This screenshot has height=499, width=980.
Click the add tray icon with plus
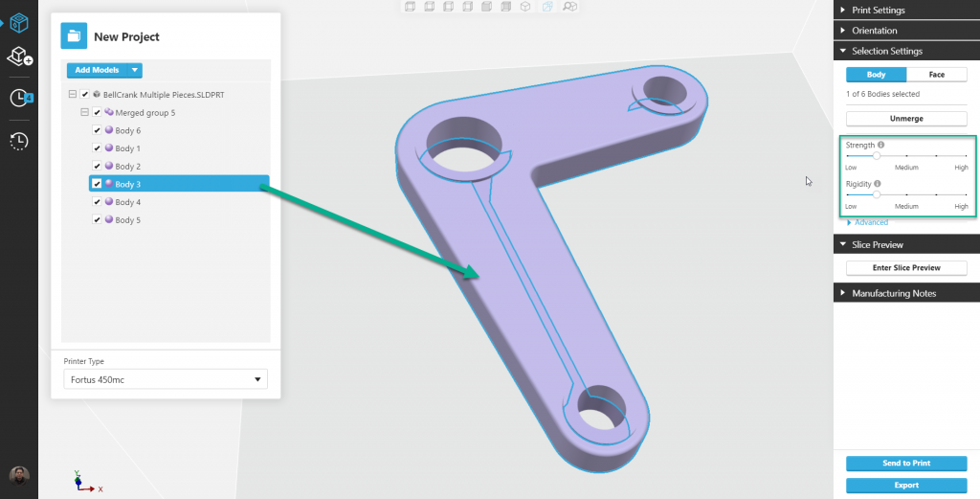tap(19, 57)
